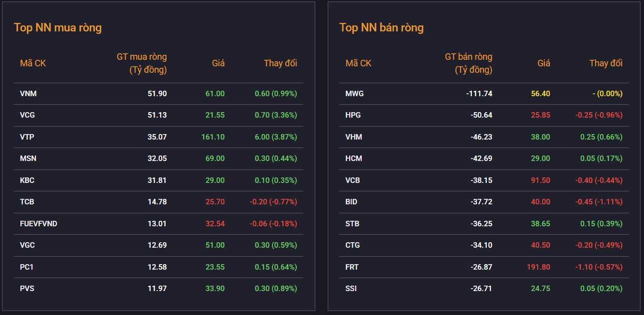Open the MWG ticker symbol
The width and height of the screenshot is (644, 315).
point(355,94)
